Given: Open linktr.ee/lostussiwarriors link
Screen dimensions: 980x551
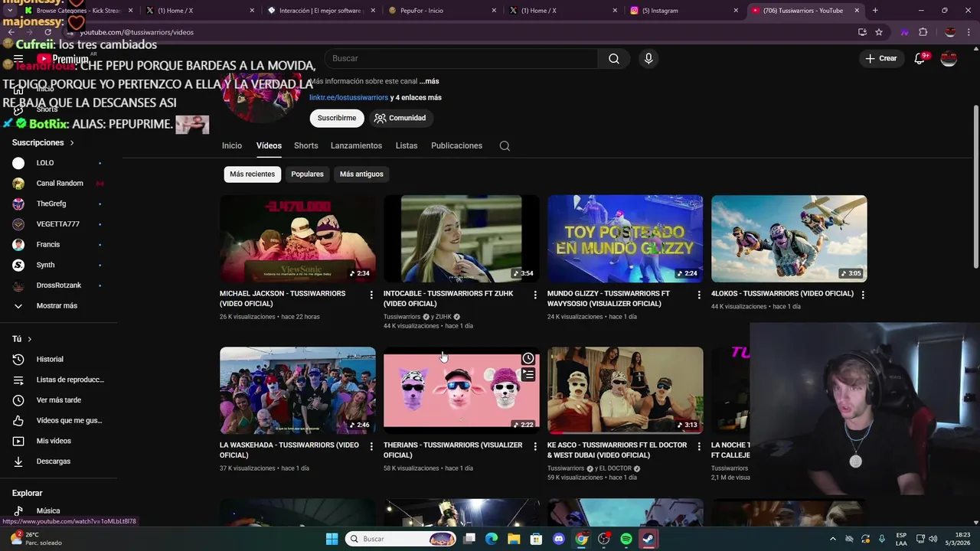Looking at the screenshot, I should [348, 98].
